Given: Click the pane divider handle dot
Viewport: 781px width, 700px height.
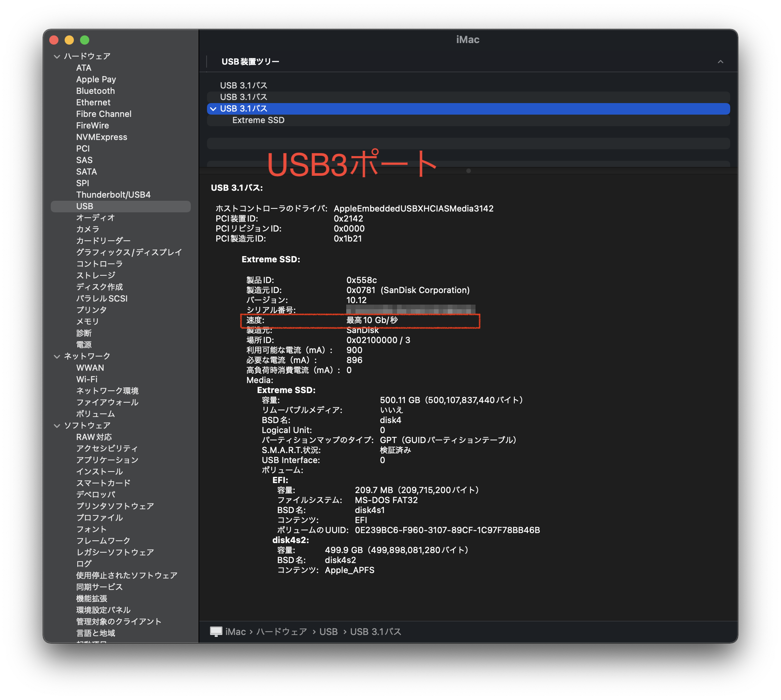Looking at the screenshot, I should [x=468, y=171].
